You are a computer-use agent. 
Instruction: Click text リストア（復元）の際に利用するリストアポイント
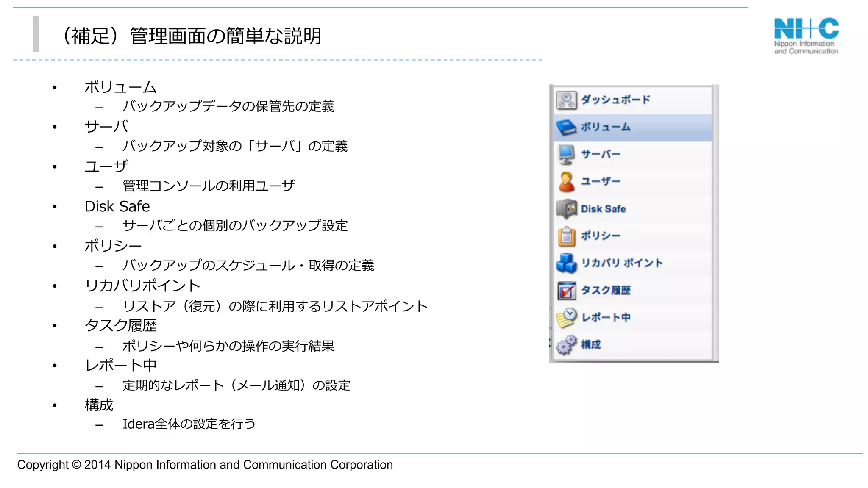(275, 306)
